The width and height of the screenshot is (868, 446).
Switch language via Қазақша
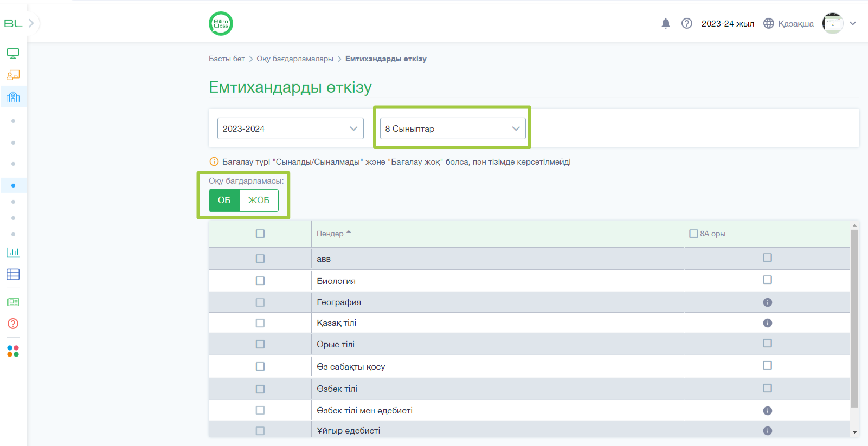tap(796, 23)
